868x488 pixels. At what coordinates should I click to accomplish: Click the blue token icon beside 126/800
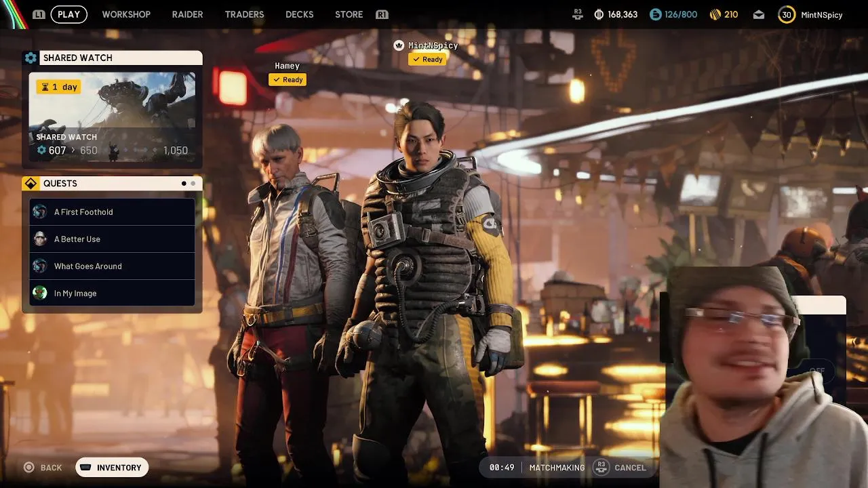655,14
